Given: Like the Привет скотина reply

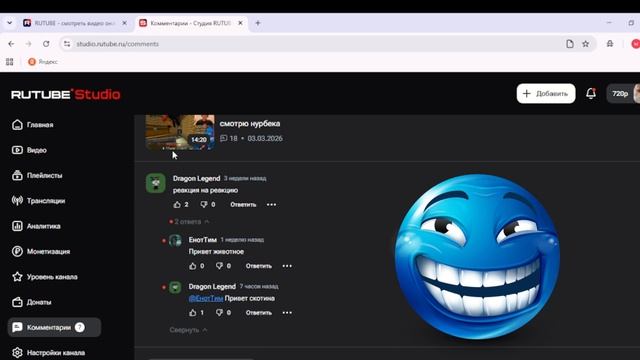Looking at the screenshot, I should click(x=193, y=313).
